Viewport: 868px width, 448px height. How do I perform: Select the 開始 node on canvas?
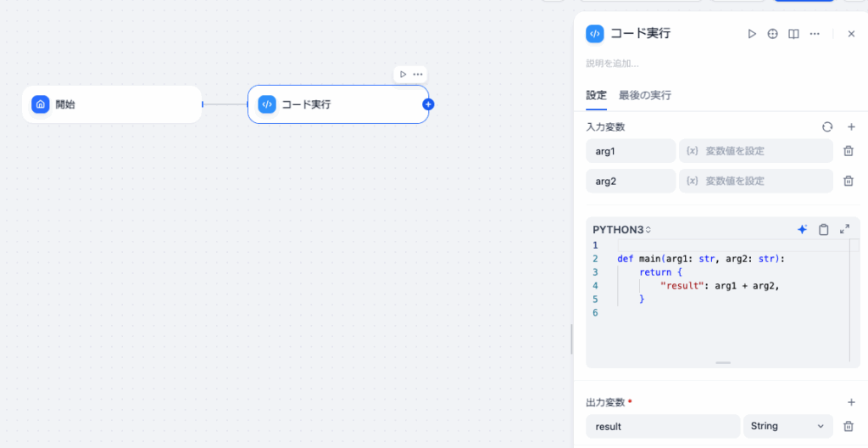point(112,104)
